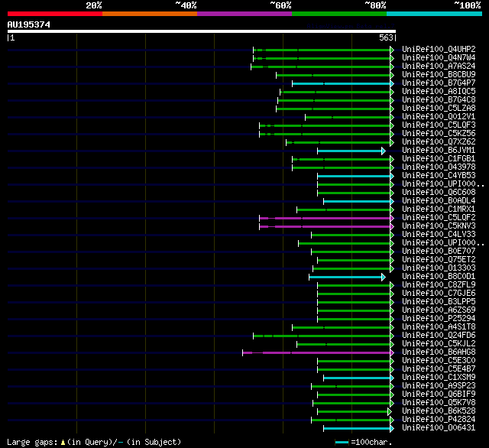This screenshot has height=448, width=489.
Task: Open the UniRef100_Q75ET2 entry
Action: pos(439,260)
